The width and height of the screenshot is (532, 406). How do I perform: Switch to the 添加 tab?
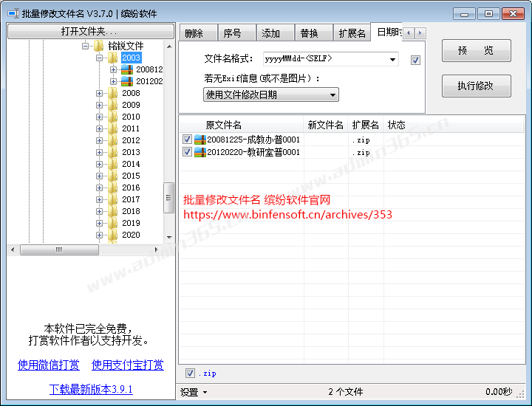(x=275, y=33)
